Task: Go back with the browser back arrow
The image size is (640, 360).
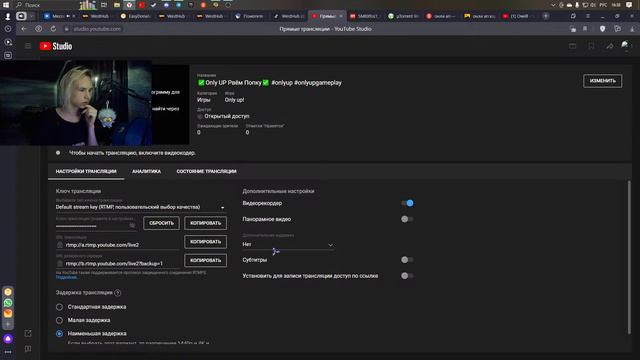Action: pos(24,29)
